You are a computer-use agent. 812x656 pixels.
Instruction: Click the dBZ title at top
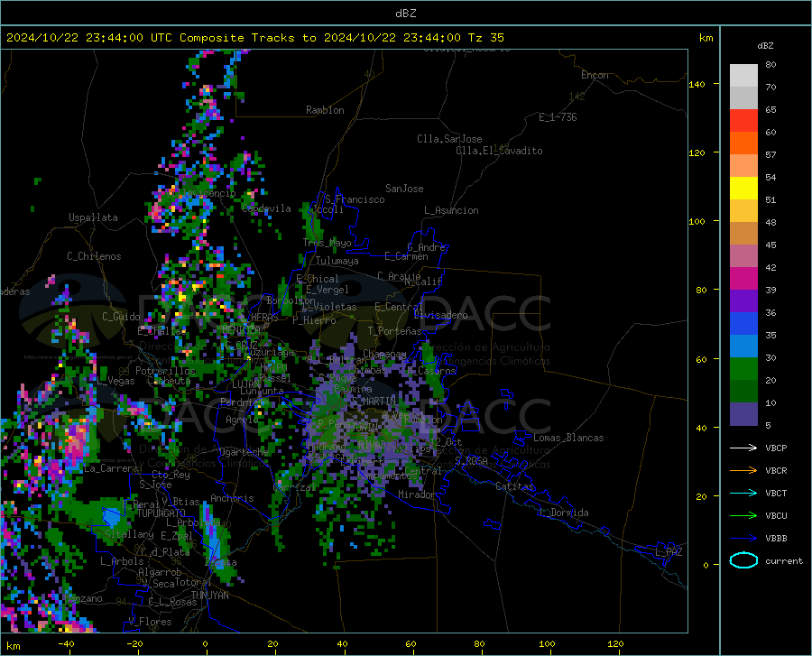click(405, 14)
